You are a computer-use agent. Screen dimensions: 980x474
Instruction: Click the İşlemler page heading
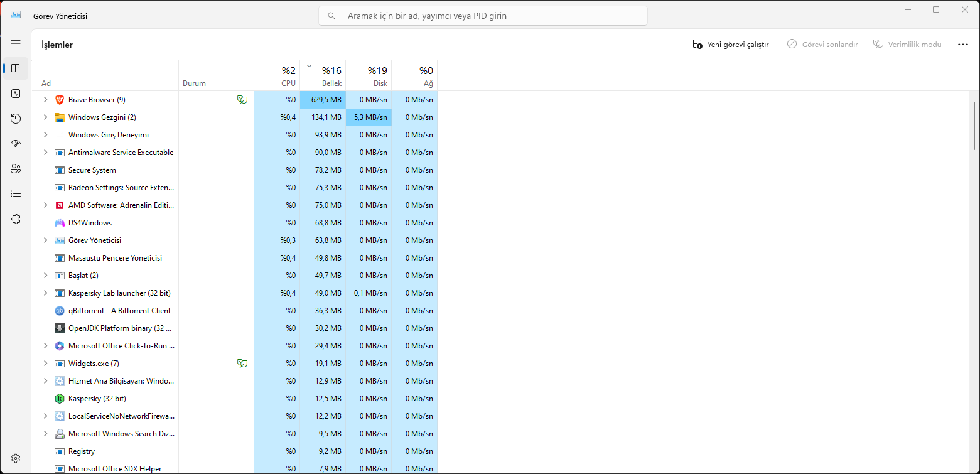coord(57,45)
